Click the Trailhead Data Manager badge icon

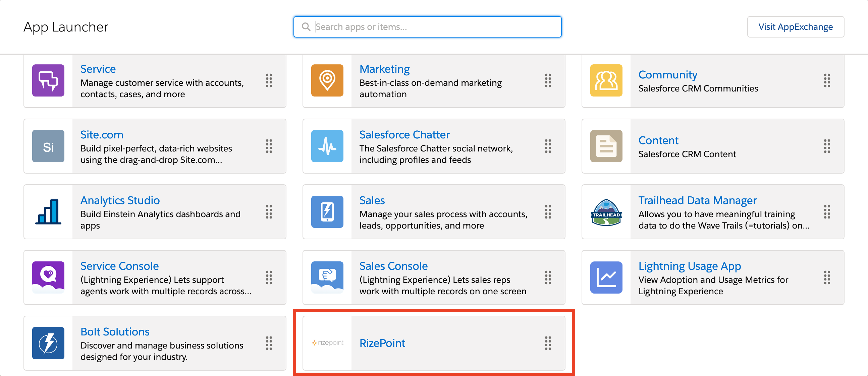[606, 212]
